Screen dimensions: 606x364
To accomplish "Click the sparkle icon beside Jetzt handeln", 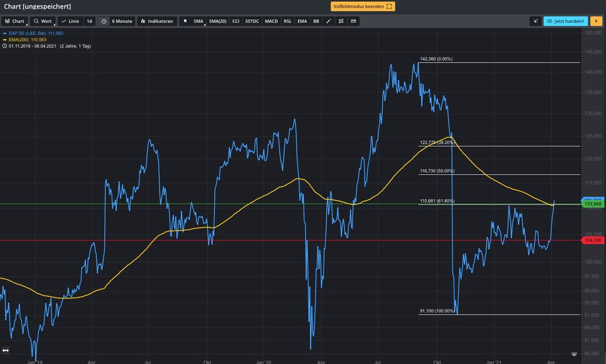I will coord(535,21).
